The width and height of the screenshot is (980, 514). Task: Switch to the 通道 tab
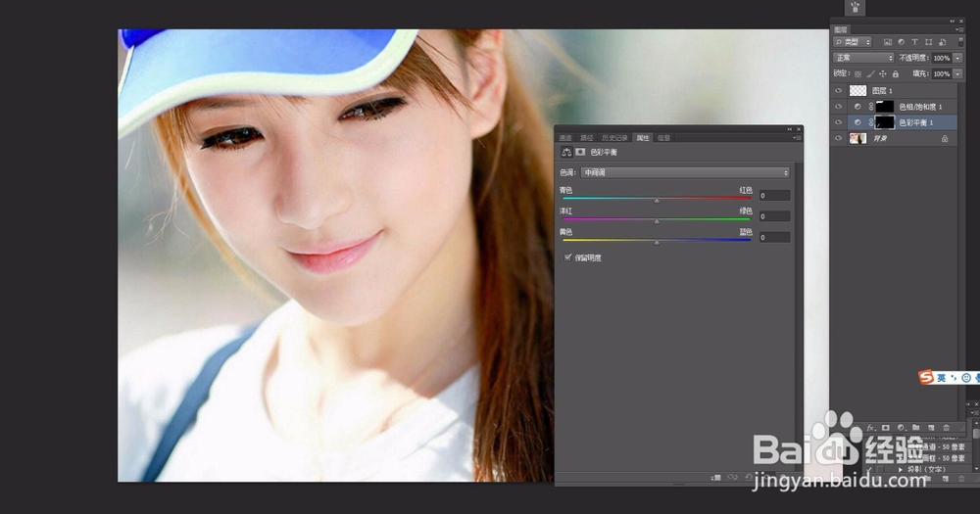(565, 138)
